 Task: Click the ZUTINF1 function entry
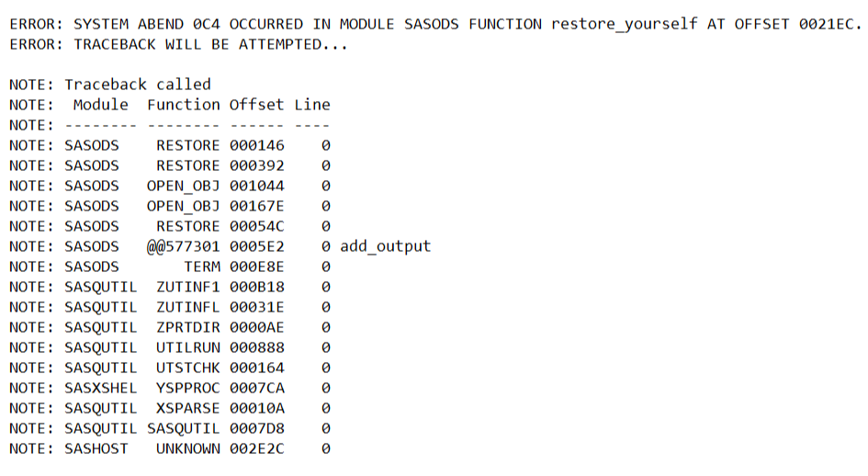point(188,287)
